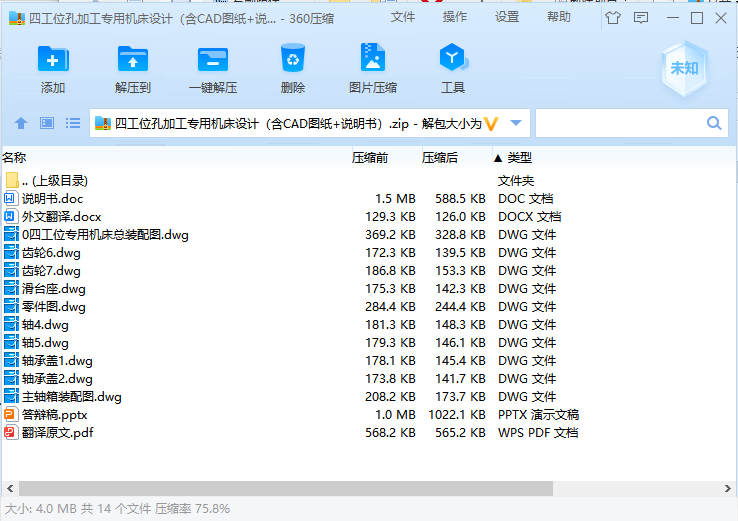Click the status bar 压缩率 75.8% text
The height and width of the screenshot is (521, 738).
193,509
